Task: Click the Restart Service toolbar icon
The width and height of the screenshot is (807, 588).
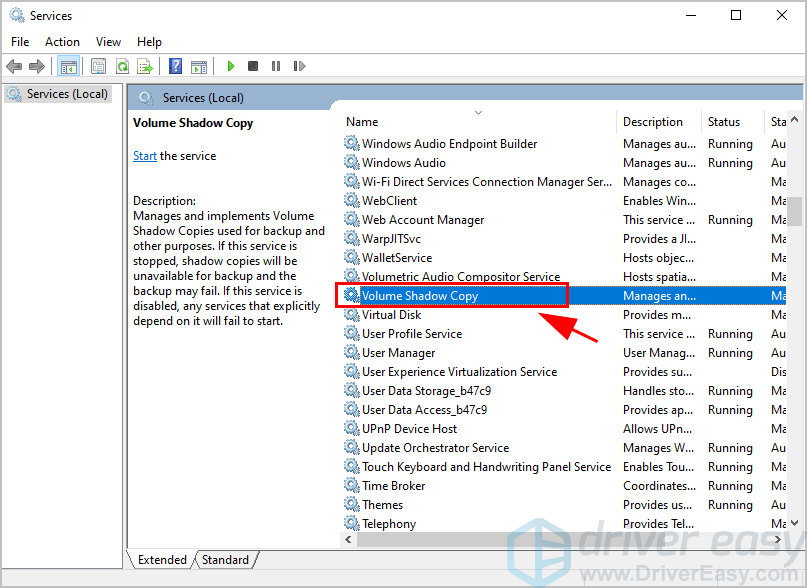Action: 298,66
